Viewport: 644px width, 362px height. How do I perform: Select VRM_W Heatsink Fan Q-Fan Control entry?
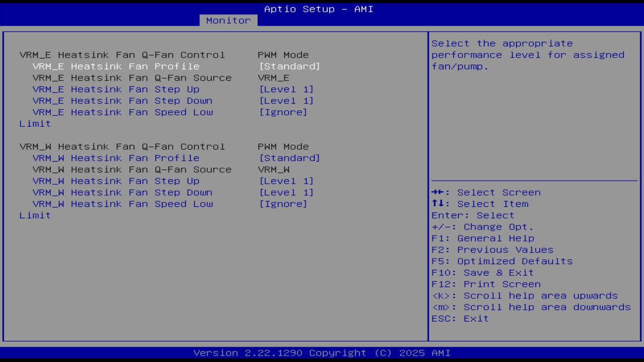[x=122, y=146]
